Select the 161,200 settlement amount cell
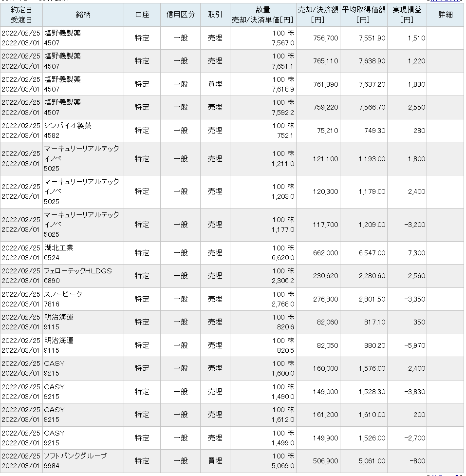 (318, 415)
